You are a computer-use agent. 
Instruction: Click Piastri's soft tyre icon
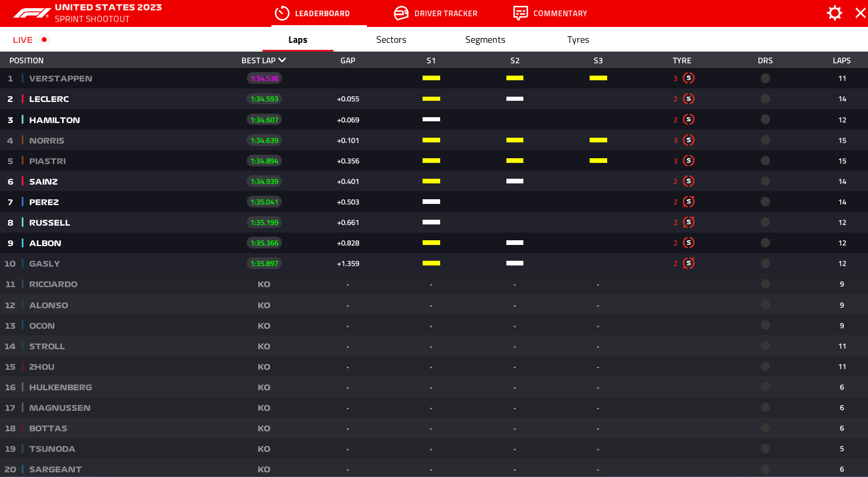coord(689,161)
